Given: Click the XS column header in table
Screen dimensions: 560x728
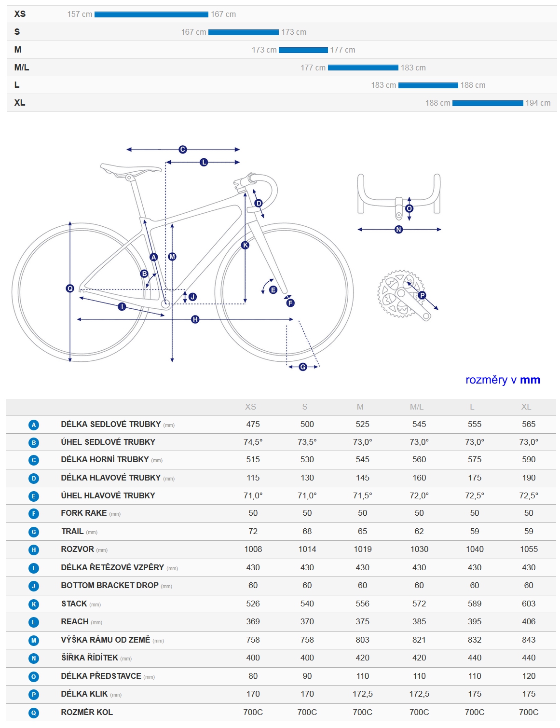Looking at the screenshot, I should (x=251, y=407).
